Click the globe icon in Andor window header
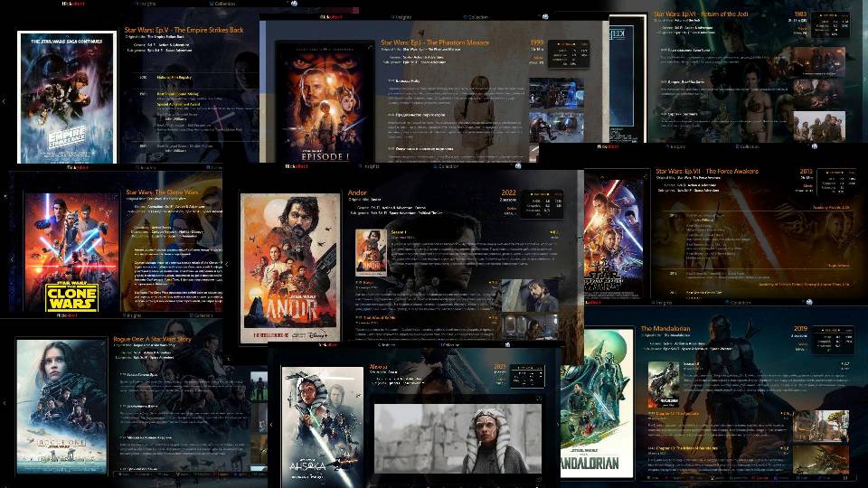This screenshot has width=868, height=488. pyautogui.click(x=520, y=166)
